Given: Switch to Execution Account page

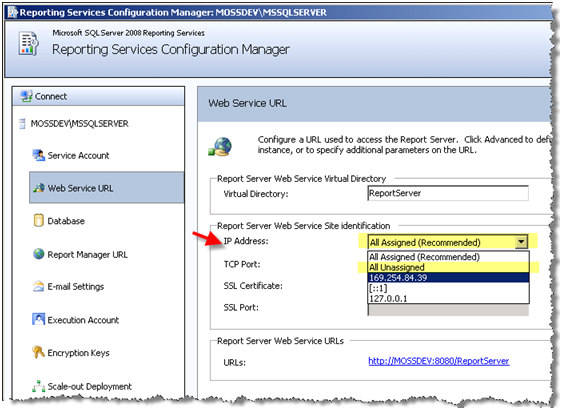Looking at the screenshot, I should pyautogui.click(x=83, y=320).
